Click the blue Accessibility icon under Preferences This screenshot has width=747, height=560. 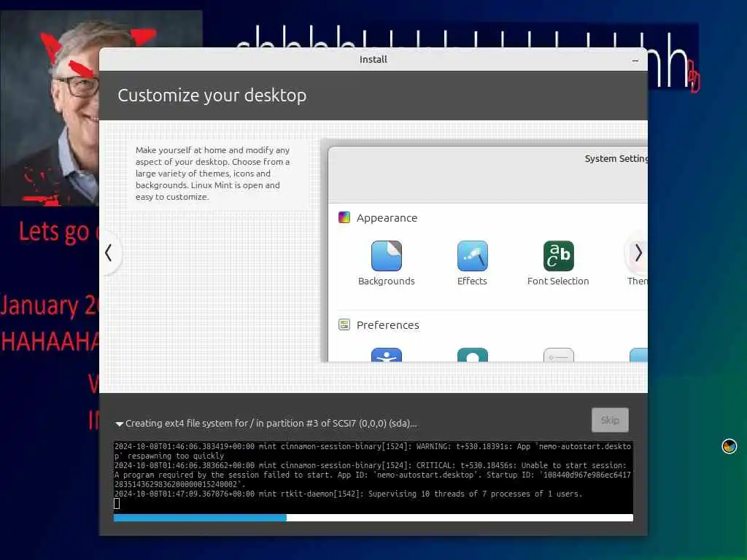387,355
